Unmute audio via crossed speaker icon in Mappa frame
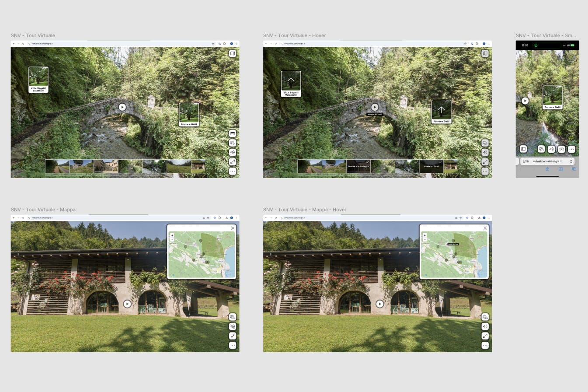 [x=233, y=326]
